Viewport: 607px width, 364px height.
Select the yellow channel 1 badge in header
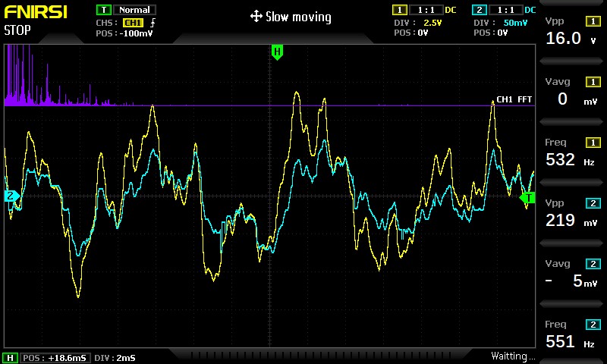coord(399,10)
